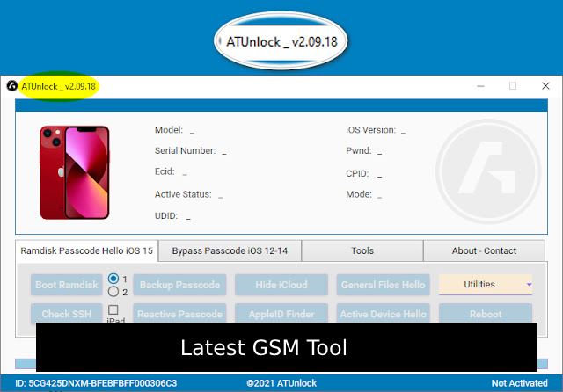Click the Active Status label
This screenshot has height=392, width=563.
(183, 194)
